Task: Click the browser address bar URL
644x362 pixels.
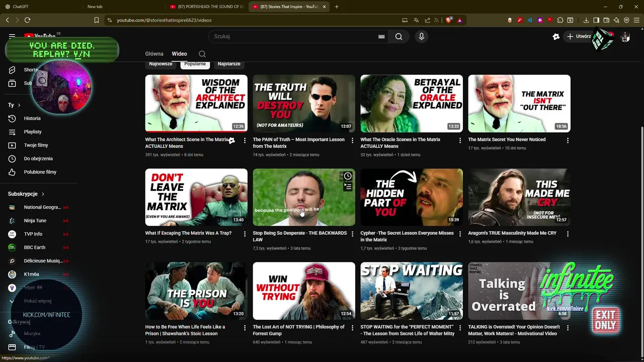Action: (164, 20)
